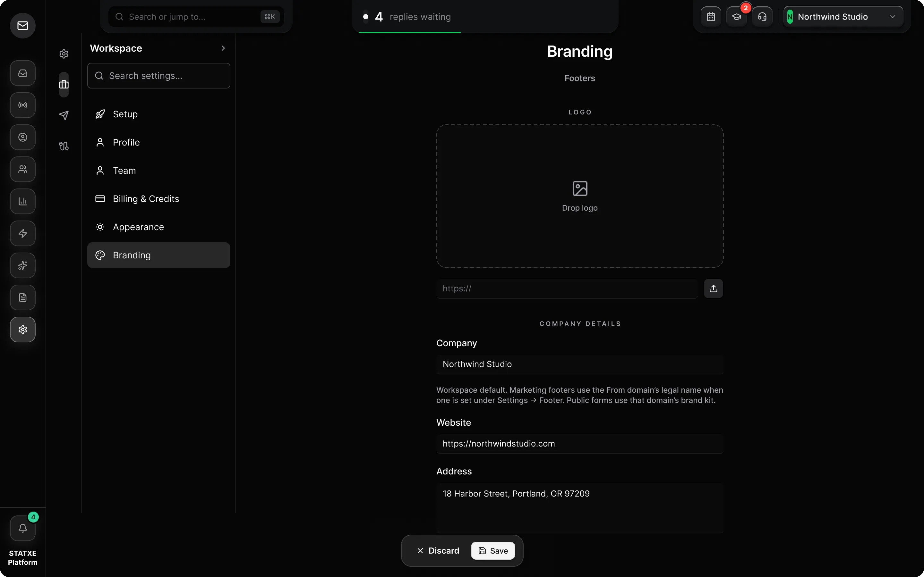Click the headset support icon
The image size is (924, 577).
[x=762, y=17]
